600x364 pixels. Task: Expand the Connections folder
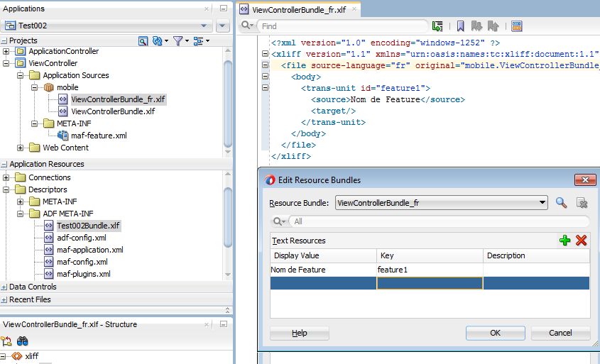(6, 177)
